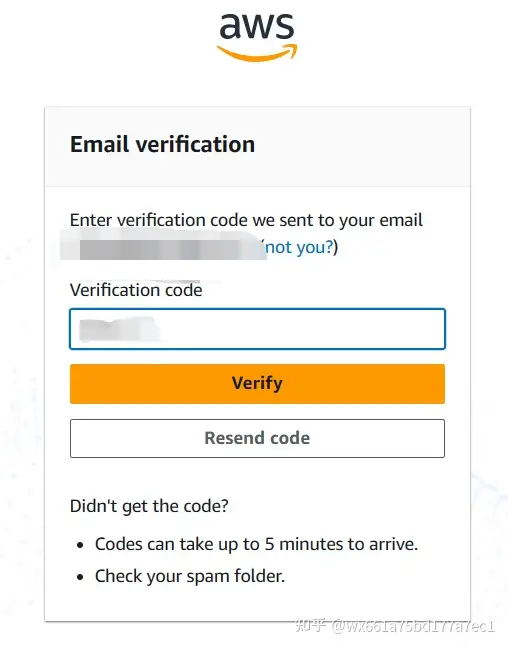Click the orange smile arrow under AWS
Viewport: 508px width, 648px height.
(x=257, y=53)
